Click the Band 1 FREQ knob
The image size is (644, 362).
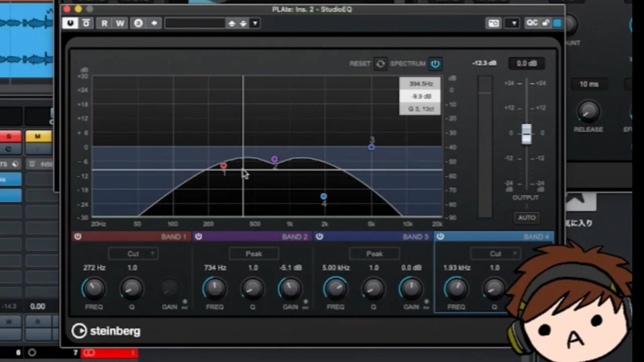pos(94,288)
